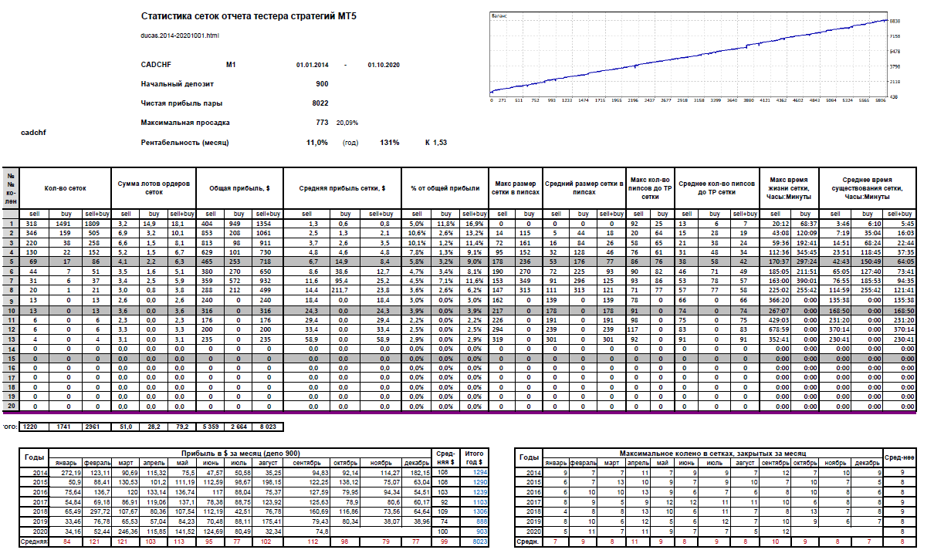The width and height of the screenshot is (934, 560).
Task: Click the max lifetime cell 390:01
Action: click(x=804, y=282)
